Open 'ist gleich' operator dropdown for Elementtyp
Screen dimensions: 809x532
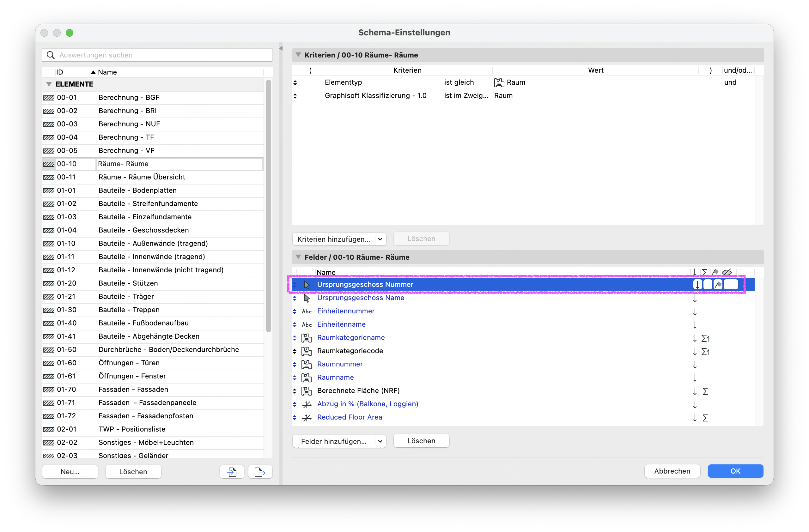coord(459,82)
